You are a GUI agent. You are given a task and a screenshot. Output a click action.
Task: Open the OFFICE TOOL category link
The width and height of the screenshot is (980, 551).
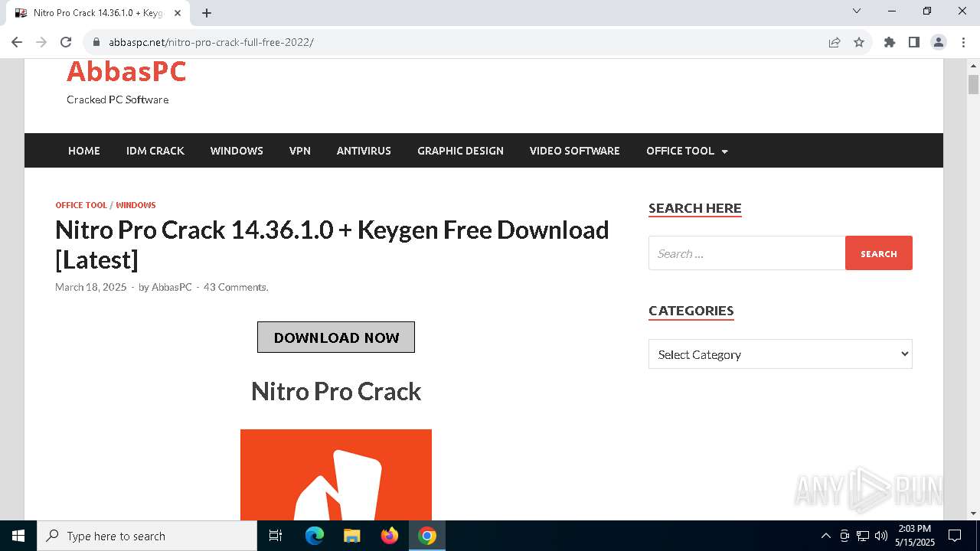(81, 205)
